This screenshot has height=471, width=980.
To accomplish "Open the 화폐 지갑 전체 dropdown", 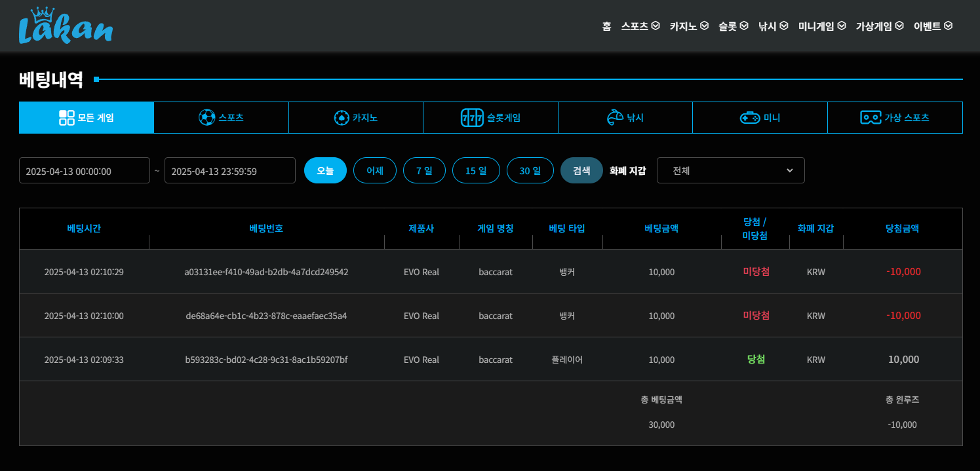I will (x=730, y=170).
